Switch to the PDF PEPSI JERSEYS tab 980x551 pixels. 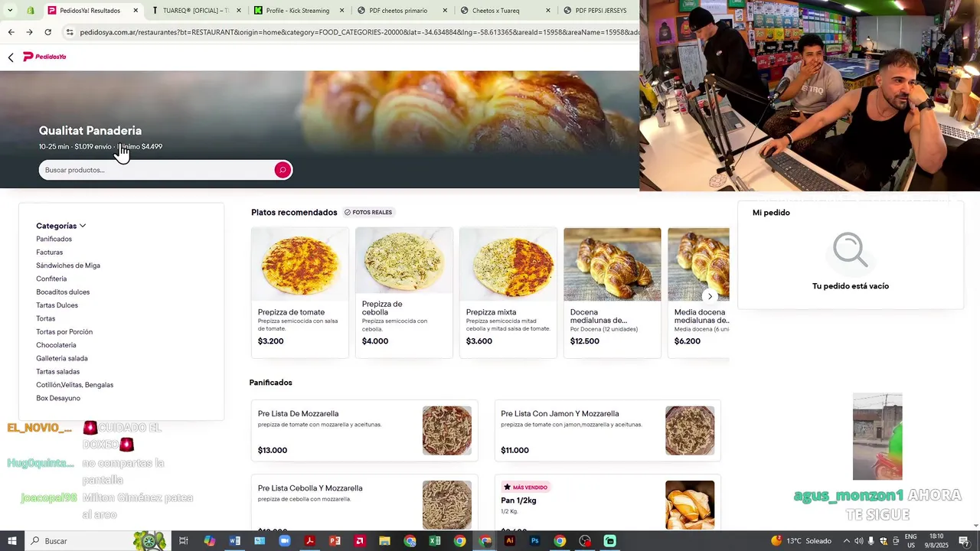(600, 11)
